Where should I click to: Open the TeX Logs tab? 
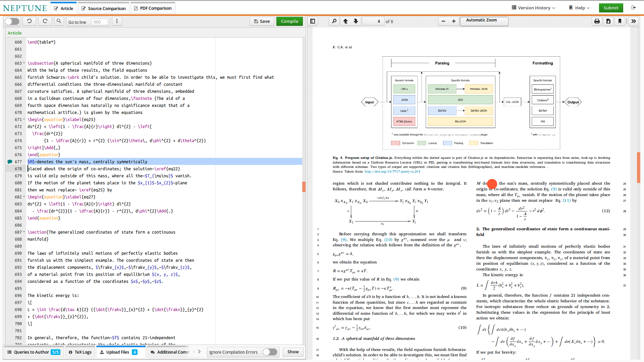coord(80,352)
